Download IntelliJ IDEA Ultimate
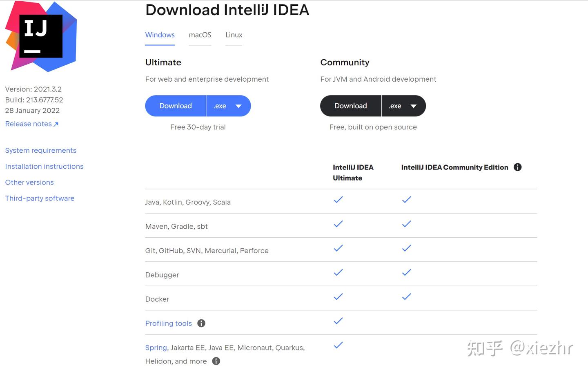The image size is (588, 372). (x=176, y=106)
